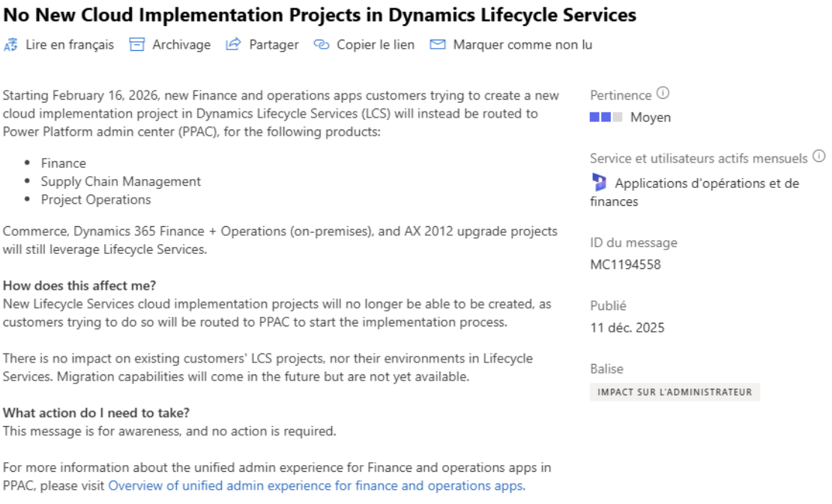832x504 pixels.
Task: Click the Archivage box icon
Action: pos(136,45)
